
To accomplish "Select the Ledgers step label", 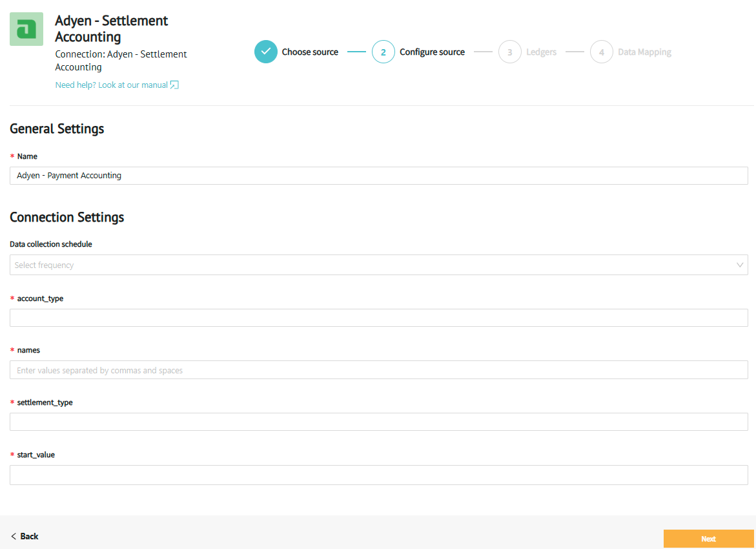I will click(541, 52).
